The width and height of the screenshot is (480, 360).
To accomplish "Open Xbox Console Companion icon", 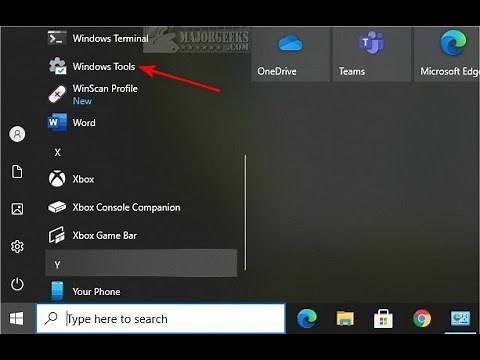I will pyautogui.click(x=57, y=207).
